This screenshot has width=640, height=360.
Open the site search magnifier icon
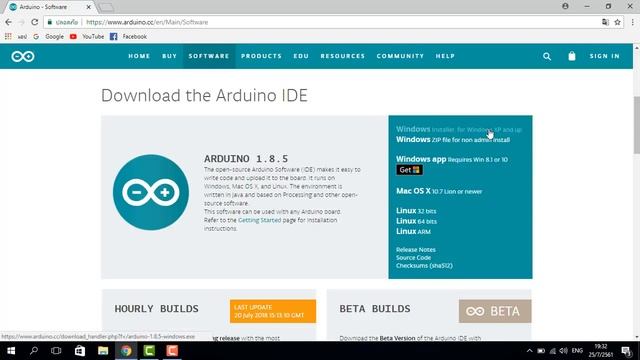coord(547,56)
